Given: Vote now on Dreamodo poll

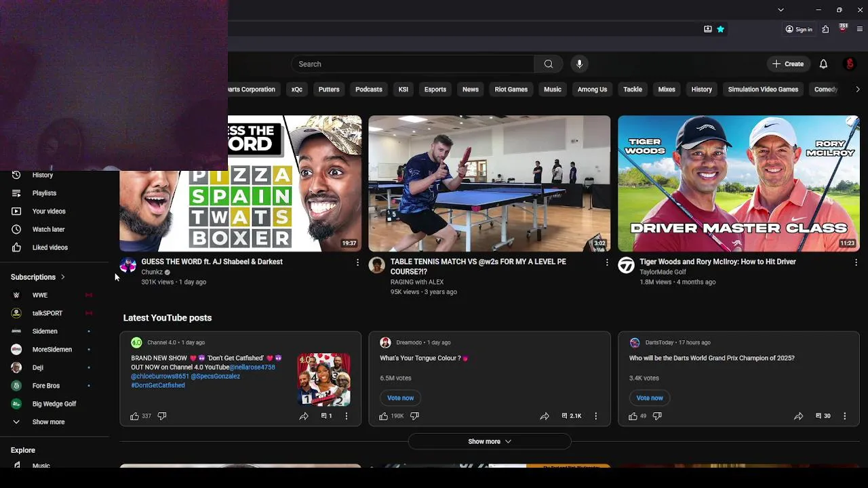Looking at the screenshot, I should click(400, 398).
